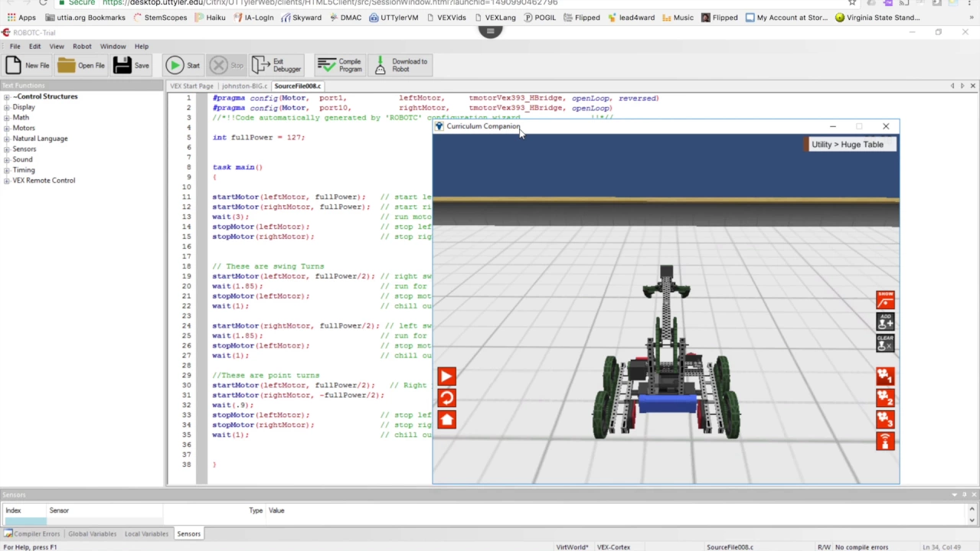Click the red reset arrow icon
The image size is (980, 551).
446,397
